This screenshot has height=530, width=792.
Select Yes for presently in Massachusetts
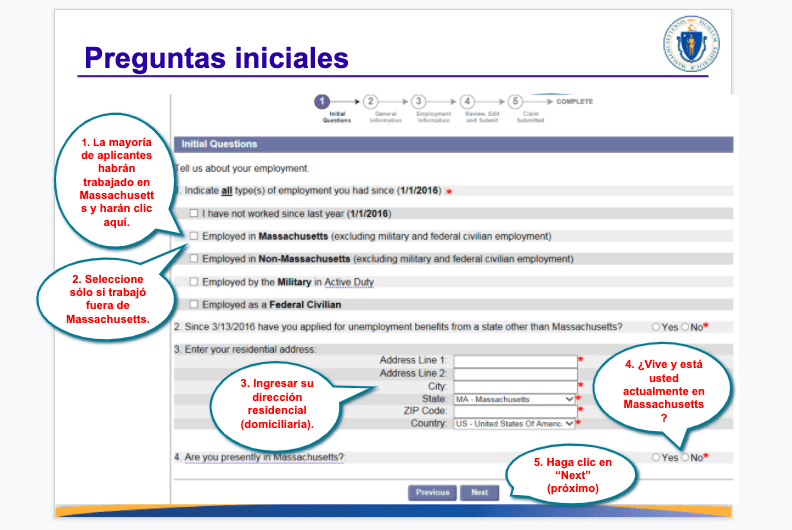[656, 457]
